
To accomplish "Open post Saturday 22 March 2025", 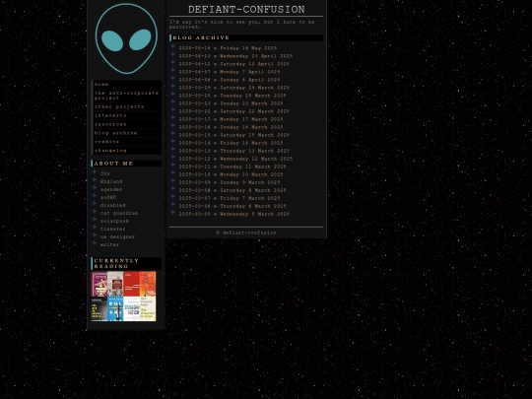I will click(234, 111).
